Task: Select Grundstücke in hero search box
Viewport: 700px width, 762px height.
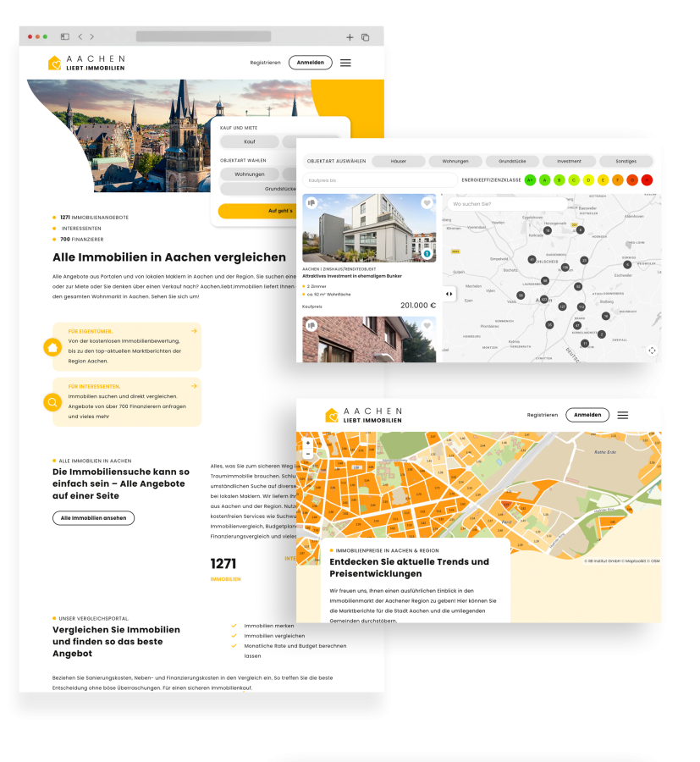Action: pyautogui.click(x=258, y=189)
